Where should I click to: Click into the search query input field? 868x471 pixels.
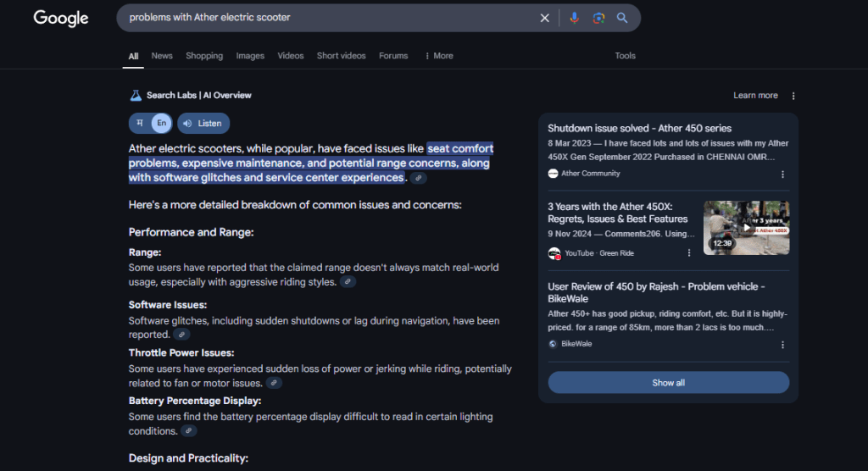[x=331, y=18]
